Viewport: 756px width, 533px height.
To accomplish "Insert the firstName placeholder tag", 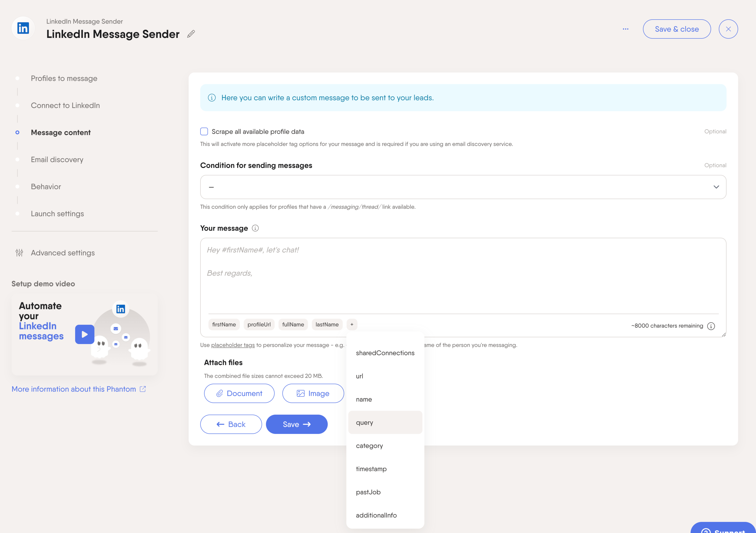I will (224, 324).
